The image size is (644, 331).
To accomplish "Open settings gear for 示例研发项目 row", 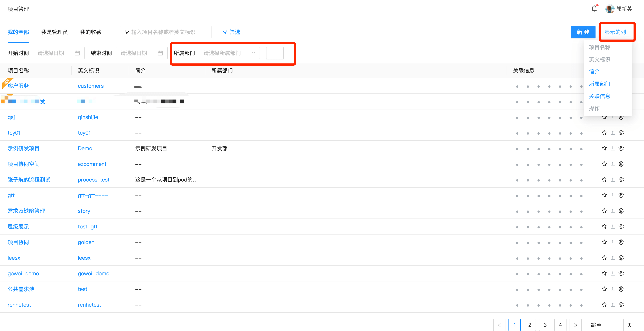I will pos(621,148).
